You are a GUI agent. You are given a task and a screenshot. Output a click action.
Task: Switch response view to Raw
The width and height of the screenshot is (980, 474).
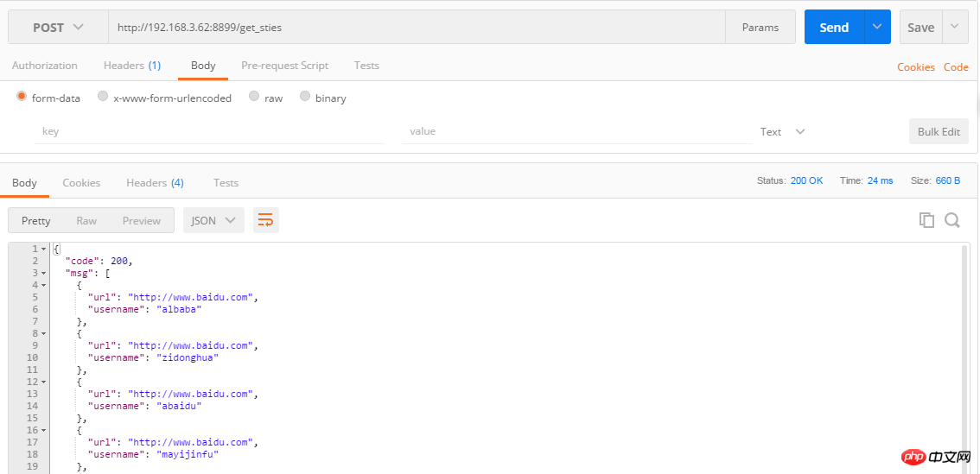[86, 220]
